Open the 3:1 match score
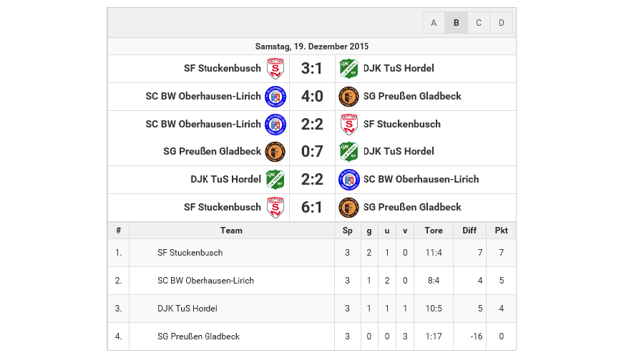This screenshot has height=358, width=644. [x=312, y=69]
